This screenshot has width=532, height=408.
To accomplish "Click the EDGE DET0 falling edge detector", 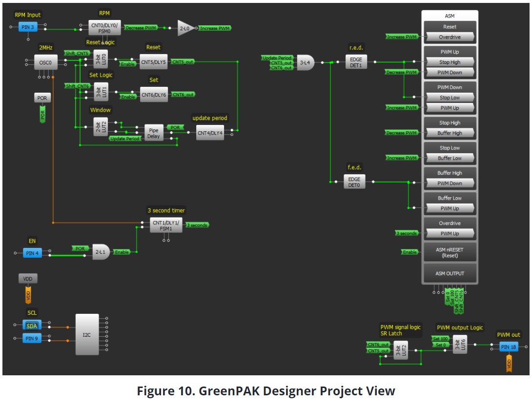I will click(x=354, y=182).
